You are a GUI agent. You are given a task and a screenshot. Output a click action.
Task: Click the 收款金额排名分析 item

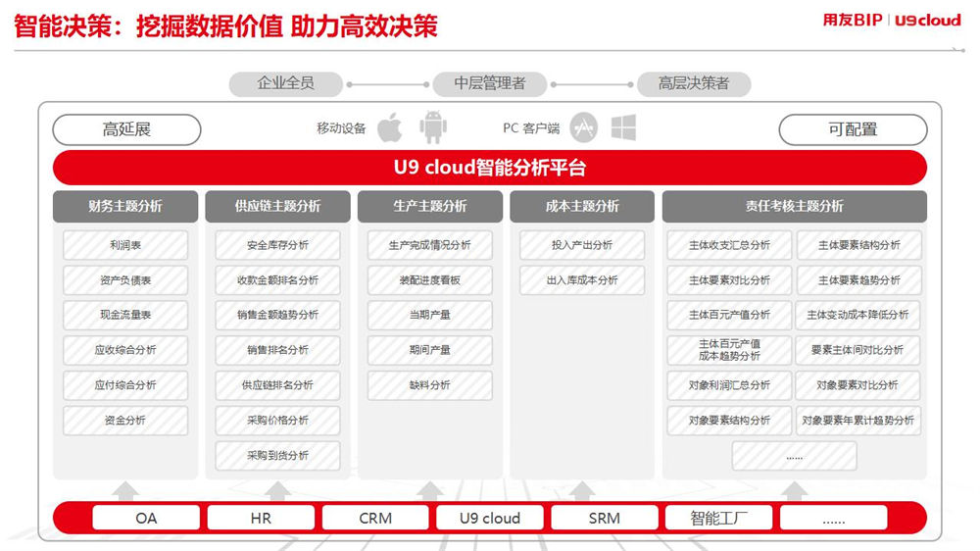(278, 280)
